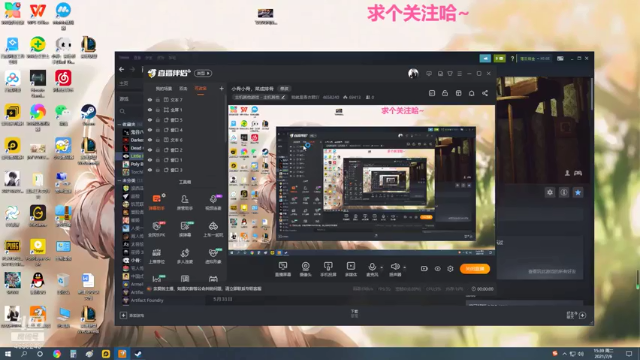Toggle visibility of 窗口4 source
Viewport: 640px width, 360px height.
(150, 130)
